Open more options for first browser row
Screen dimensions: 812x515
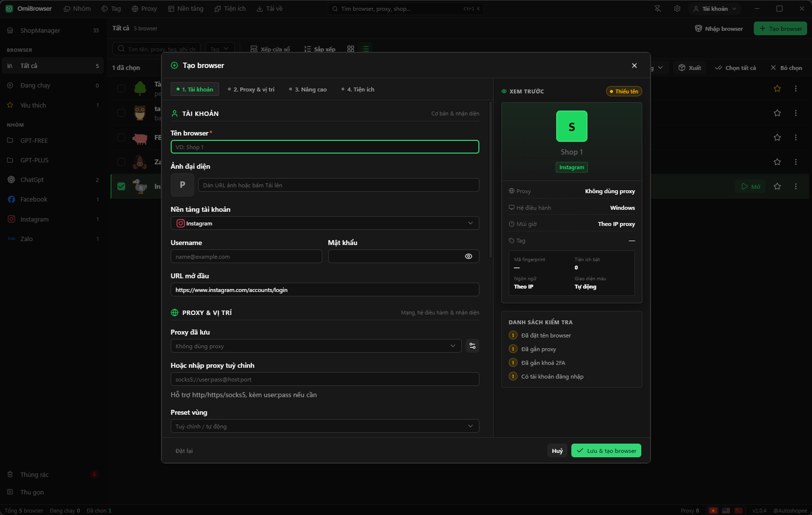796,89
